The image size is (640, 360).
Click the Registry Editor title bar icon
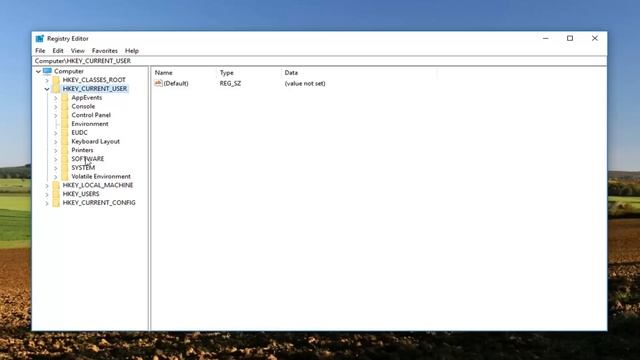point(40,38)
